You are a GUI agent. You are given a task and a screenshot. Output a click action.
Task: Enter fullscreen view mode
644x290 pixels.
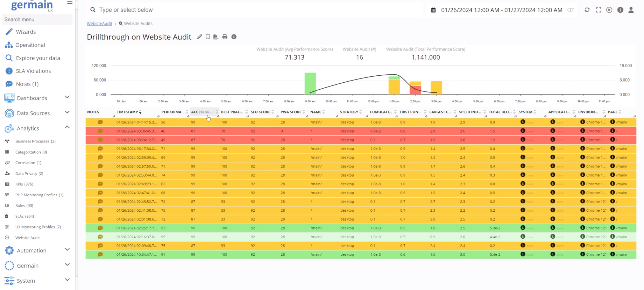click(x=598, y=10)
